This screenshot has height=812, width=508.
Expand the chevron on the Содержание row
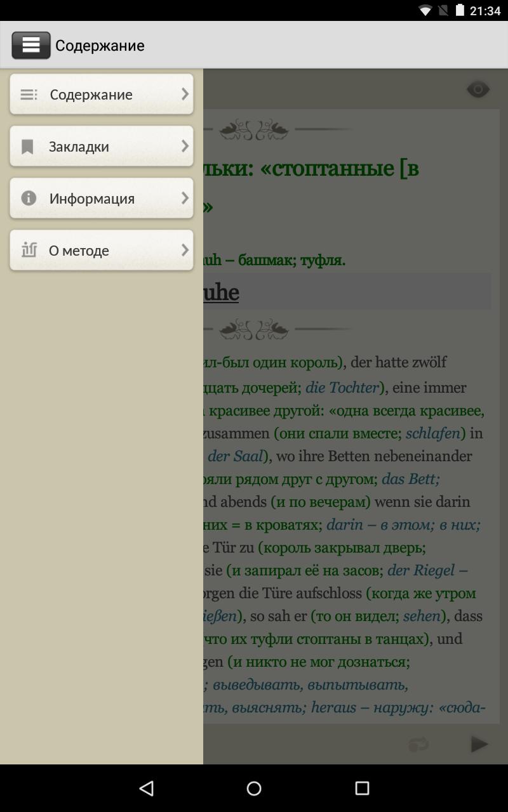(x=185, y=94)
